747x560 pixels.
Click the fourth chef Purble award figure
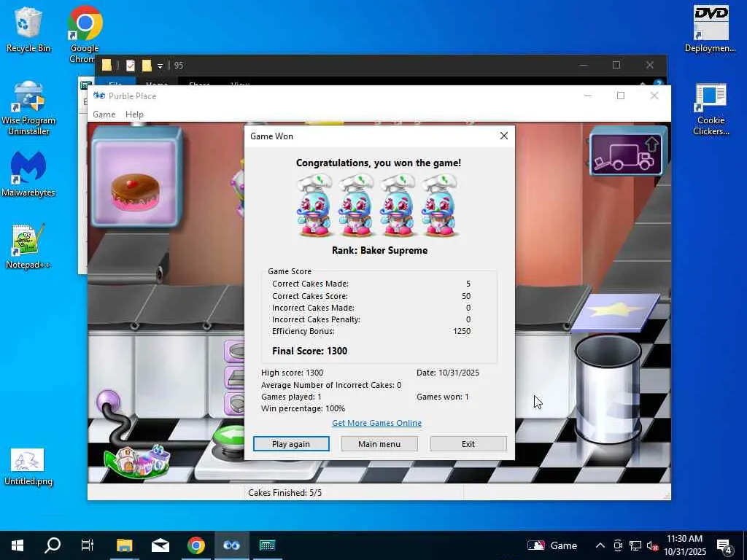440,205
